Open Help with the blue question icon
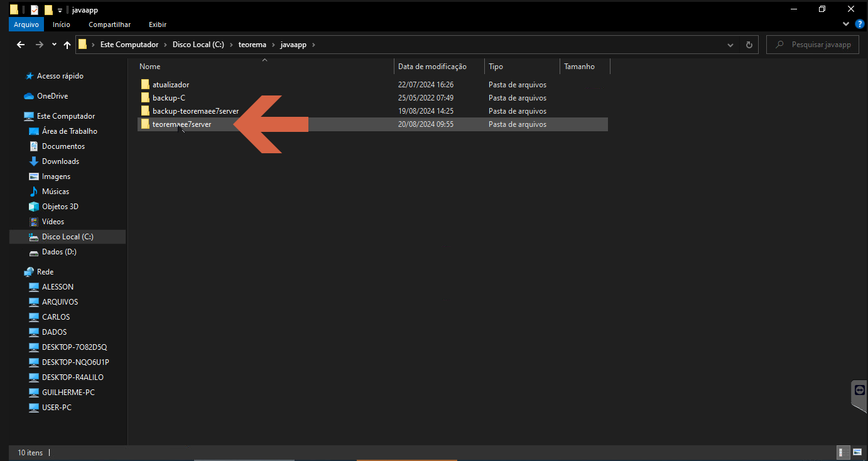This screenshot has width=868, height=461. point(860,24)
